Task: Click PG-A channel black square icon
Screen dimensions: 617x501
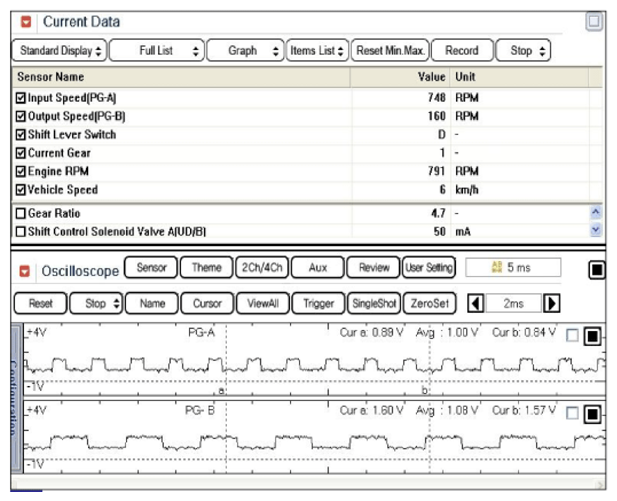Action: pos(592,336)
